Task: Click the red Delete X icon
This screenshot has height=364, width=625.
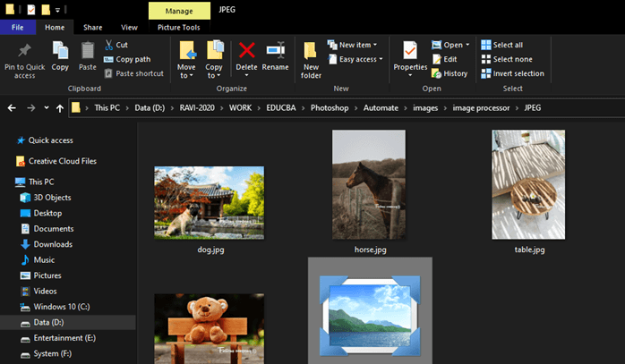Action: (x=247, y=51)
